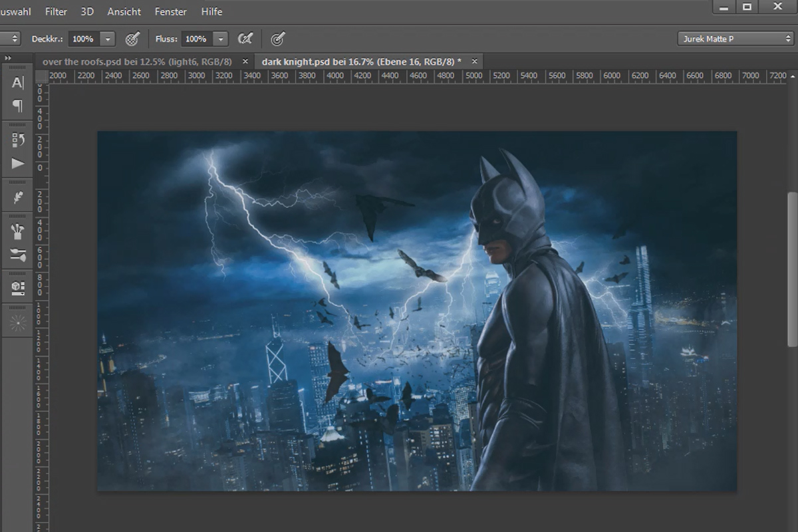
Task: Open the Deckkr. opacity dropdown arrow
Action: click(x=108, y=39)
